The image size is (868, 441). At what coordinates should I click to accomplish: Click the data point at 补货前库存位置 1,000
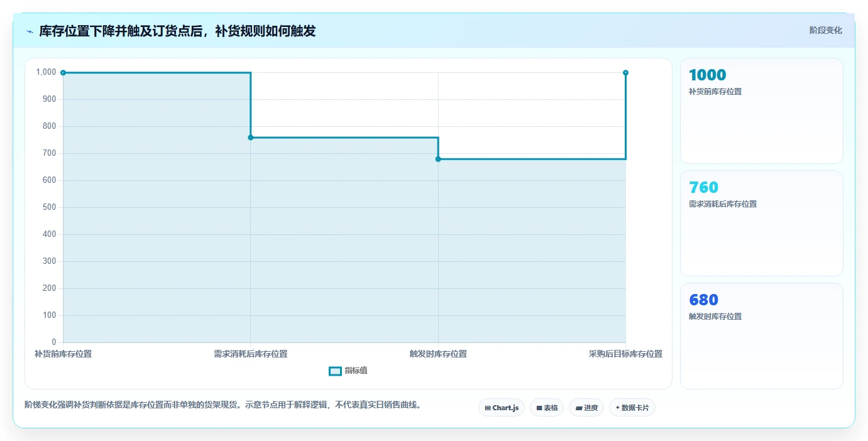pos(63,73)
